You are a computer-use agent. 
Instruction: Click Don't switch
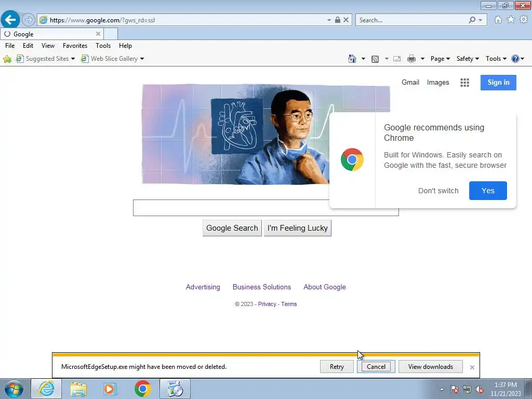(438, 191)
